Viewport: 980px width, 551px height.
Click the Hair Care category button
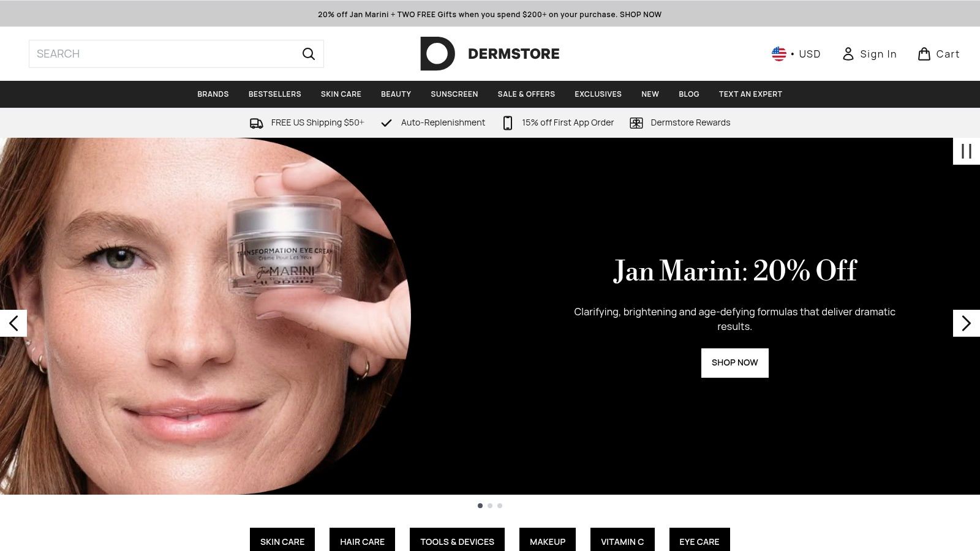(x=362, y=540)
